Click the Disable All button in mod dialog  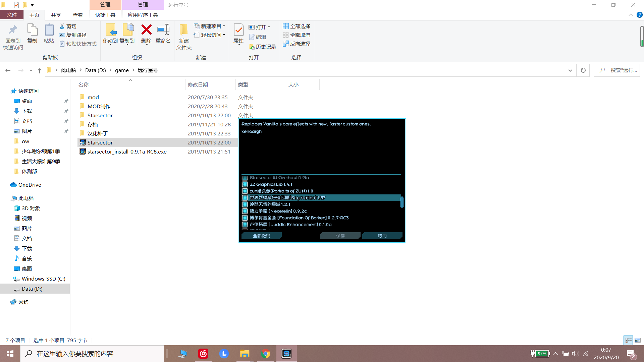click(x=262, y=236)
